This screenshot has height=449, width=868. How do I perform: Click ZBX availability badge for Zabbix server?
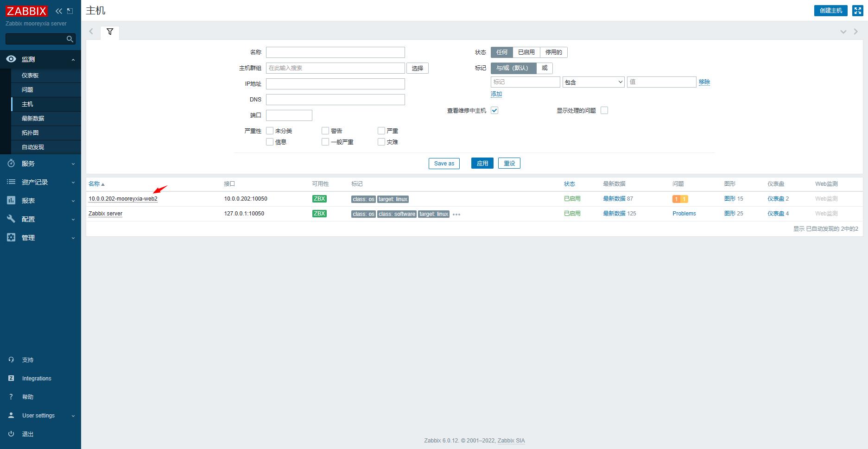point(319,214)
